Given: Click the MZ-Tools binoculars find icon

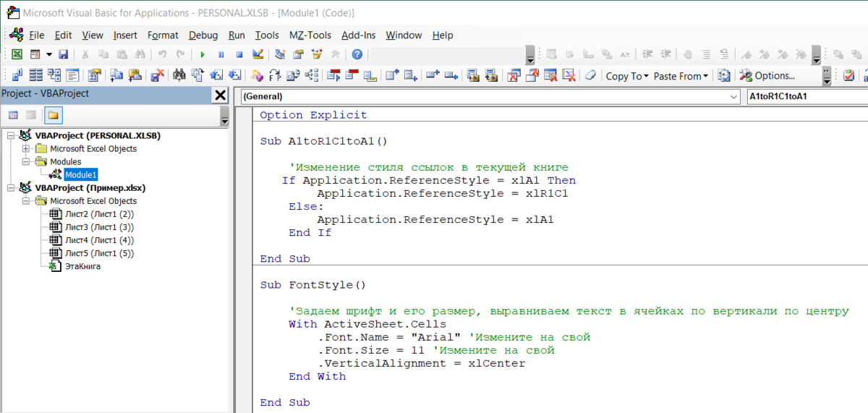Looking at the screenshot, I should point(179,75).
